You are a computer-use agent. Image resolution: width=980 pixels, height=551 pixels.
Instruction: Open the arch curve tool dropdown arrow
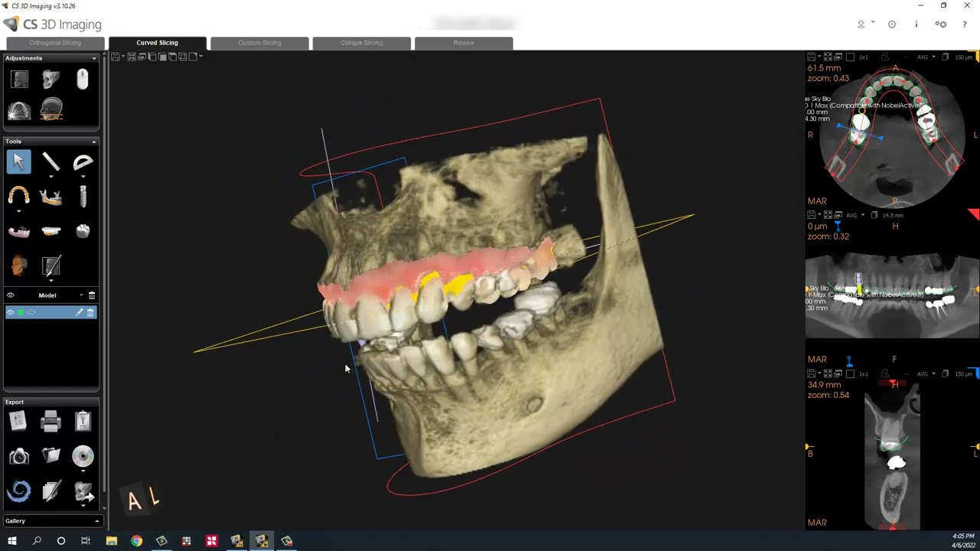(18, 210)
